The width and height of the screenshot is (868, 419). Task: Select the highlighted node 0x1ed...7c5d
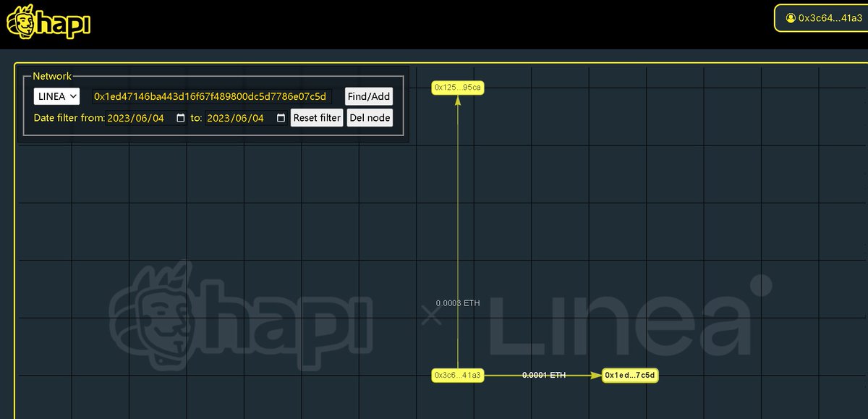coord(631,375)
